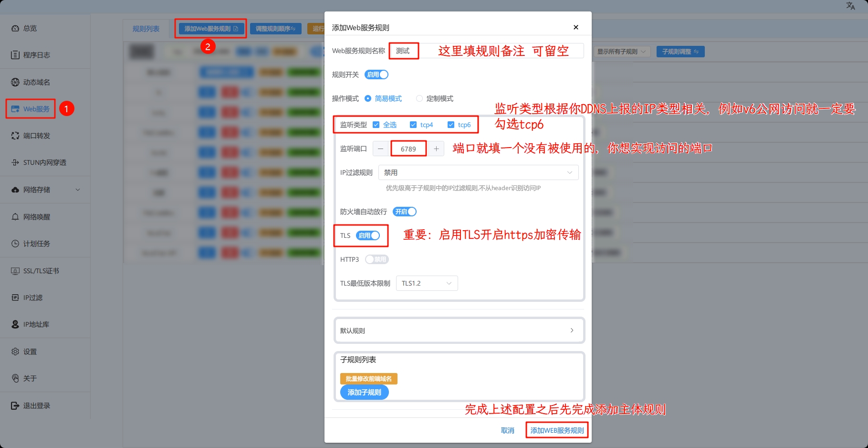The height and width of the screenshot is (448, 868).
Task: Click the language translate icon at top right
Action: pos(850,6)
